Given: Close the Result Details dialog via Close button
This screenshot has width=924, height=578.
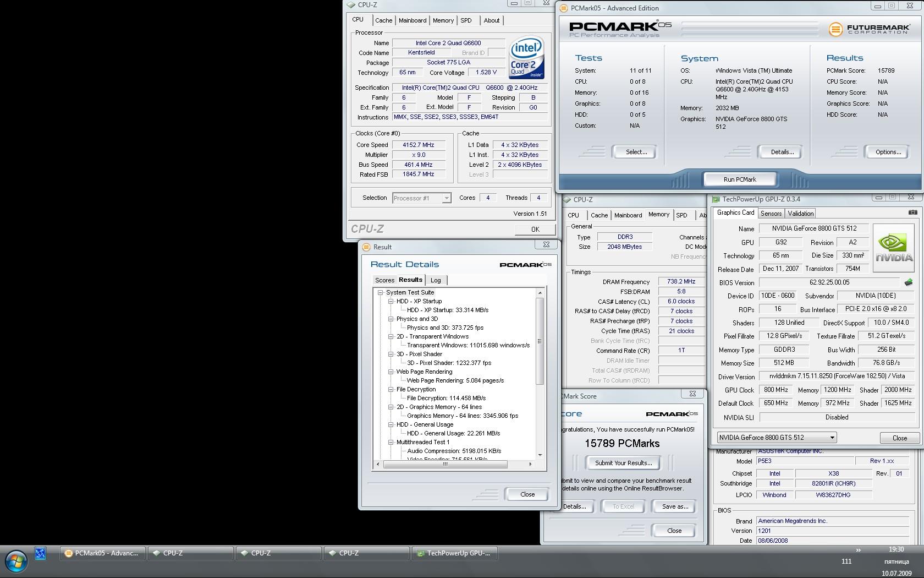Looking at the screenshot, I should tap(527, 494).
